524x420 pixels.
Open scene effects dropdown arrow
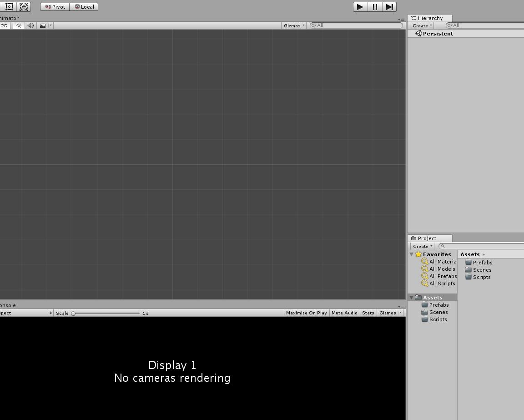click(x=51, y=25)
